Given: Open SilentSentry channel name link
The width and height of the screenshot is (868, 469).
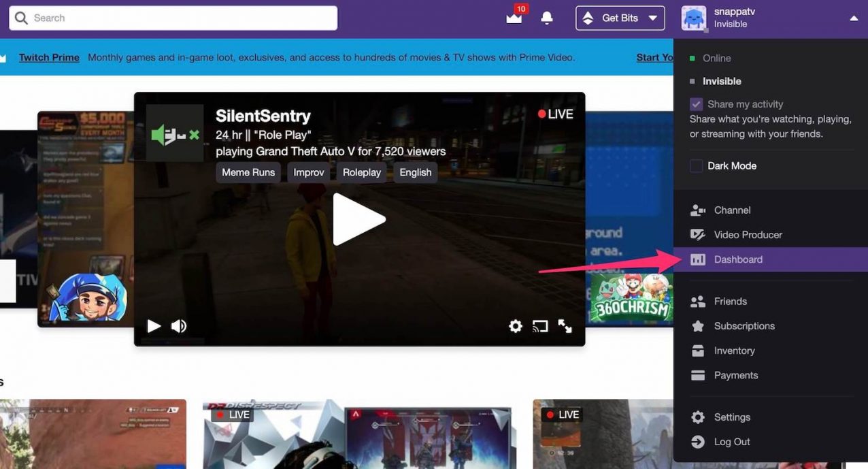Looking at the screenshot, I should [263, 116].
